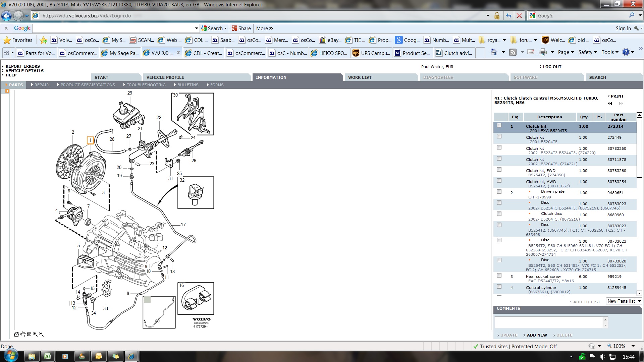This screenshot has width=644, height=362.
Task: Open the VEHICLE DETAILS expander
Action: tap(24, 70)
